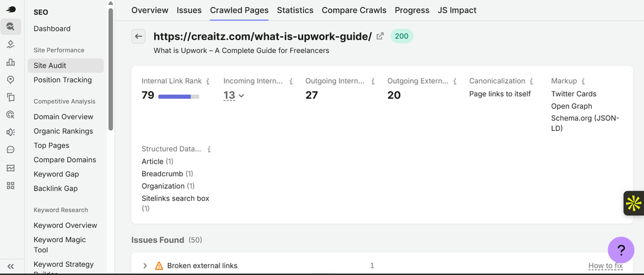Open the Statistics tab
The width and height of the screenshot is (644, 275).
tap(295, 10)
